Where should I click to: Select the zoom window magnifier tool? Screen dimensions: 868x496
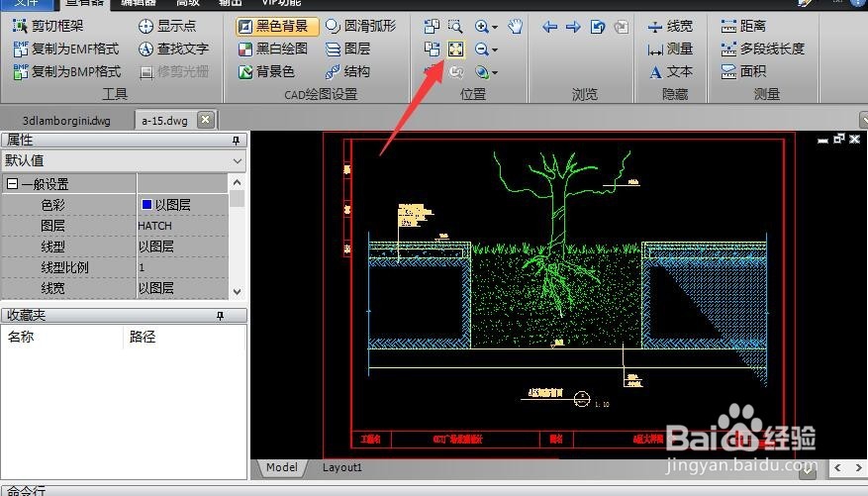[455, 26]
